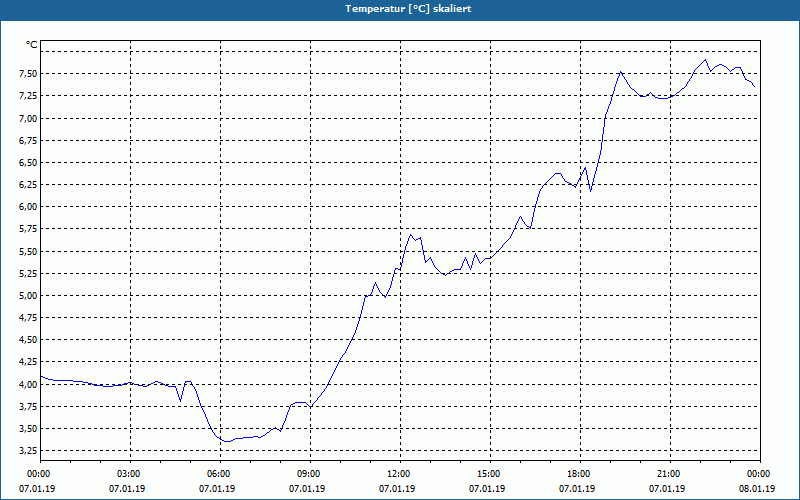
Task: Pick the 6,00 temperature tick label
Action: [28, 207]
